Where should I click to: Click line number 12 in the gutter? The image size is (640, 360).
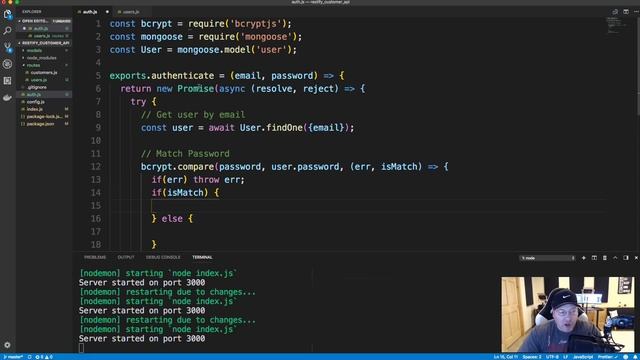(96, 167)
